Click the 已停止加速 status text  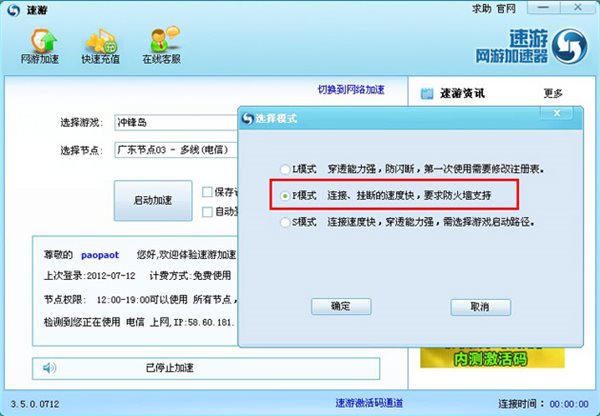click(x=170, y=368)
